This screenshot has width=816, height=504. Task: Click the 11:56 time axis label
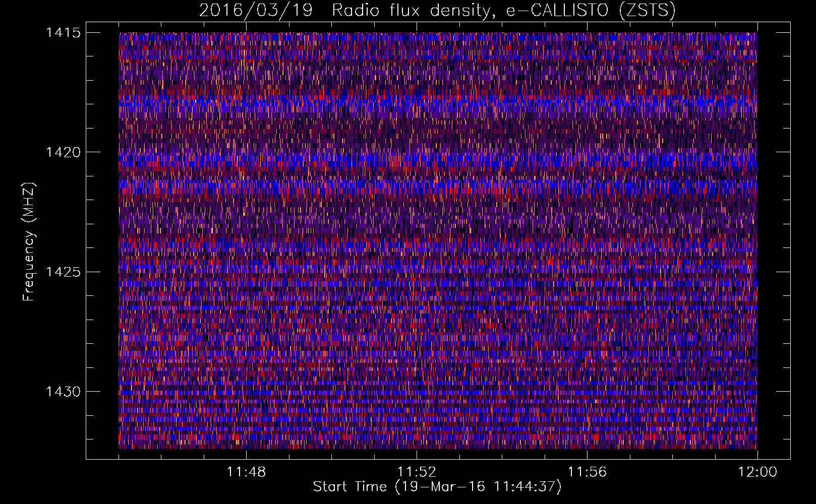coord(587,472)
